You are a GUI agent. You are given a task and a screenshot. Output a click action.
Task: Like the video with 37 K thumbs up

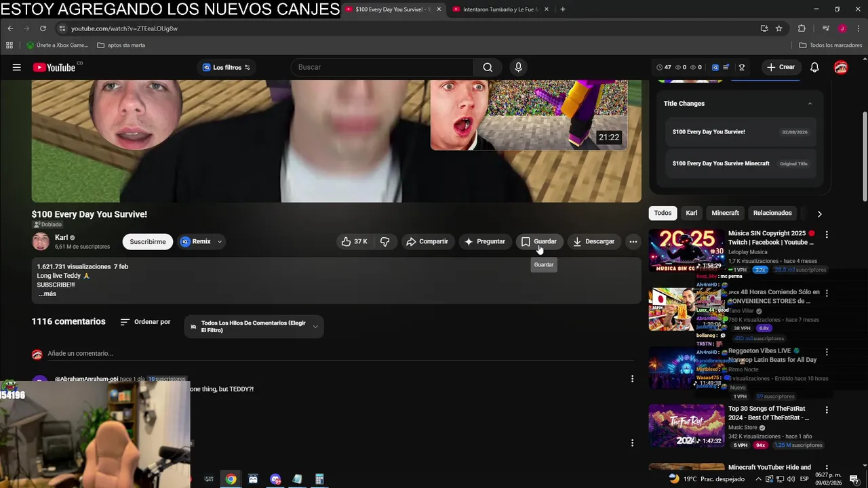click(354, 241)
